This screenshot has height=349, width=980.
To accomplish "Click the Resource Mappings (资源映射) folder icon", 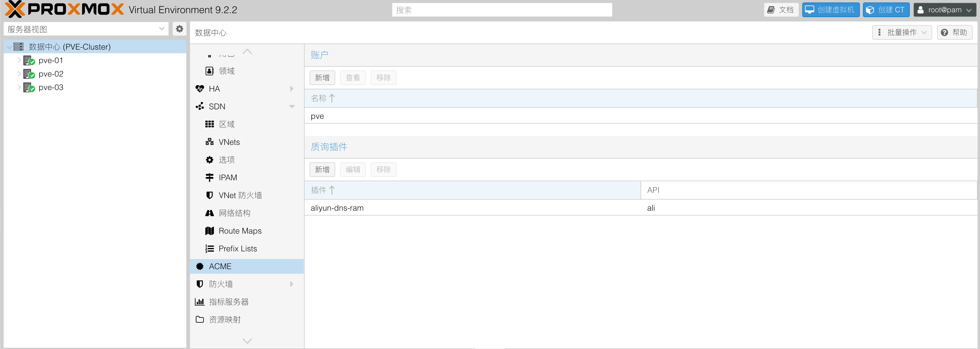I will [x=200, y=319].
